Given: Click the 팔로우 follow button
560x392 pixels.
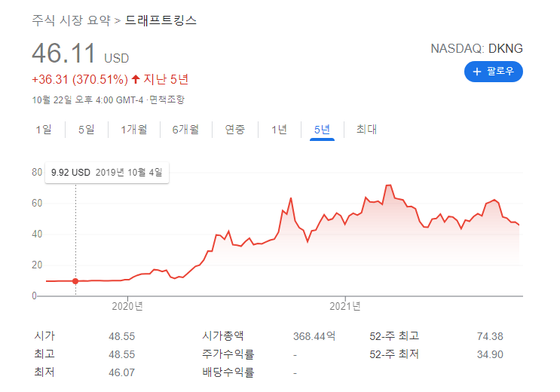Looking at the screenshot, I should tap(493, 72).
